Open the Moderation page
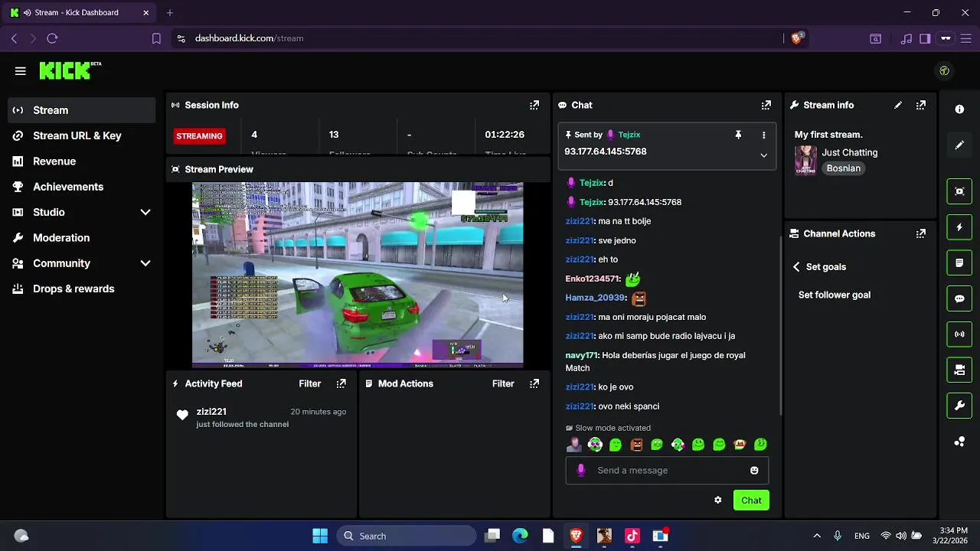 pos(82,238)
